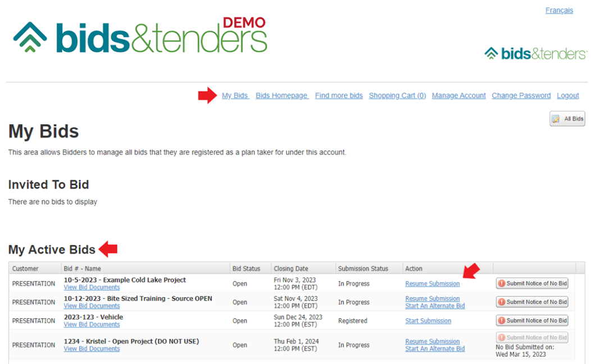
Task: Submit Notice of No Bid for Bite Sized Training
Action: [x=532, y=302]
